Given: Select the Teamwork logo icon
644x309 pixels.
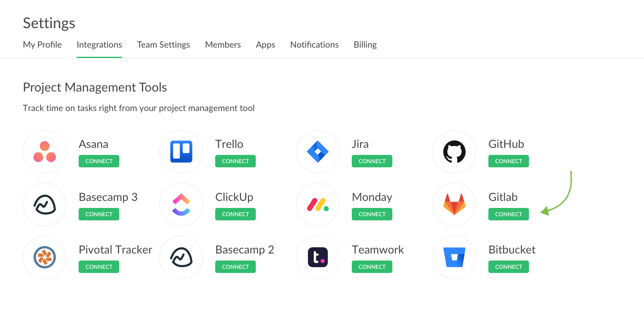Looking at the screenshot, I should point(317,257).
